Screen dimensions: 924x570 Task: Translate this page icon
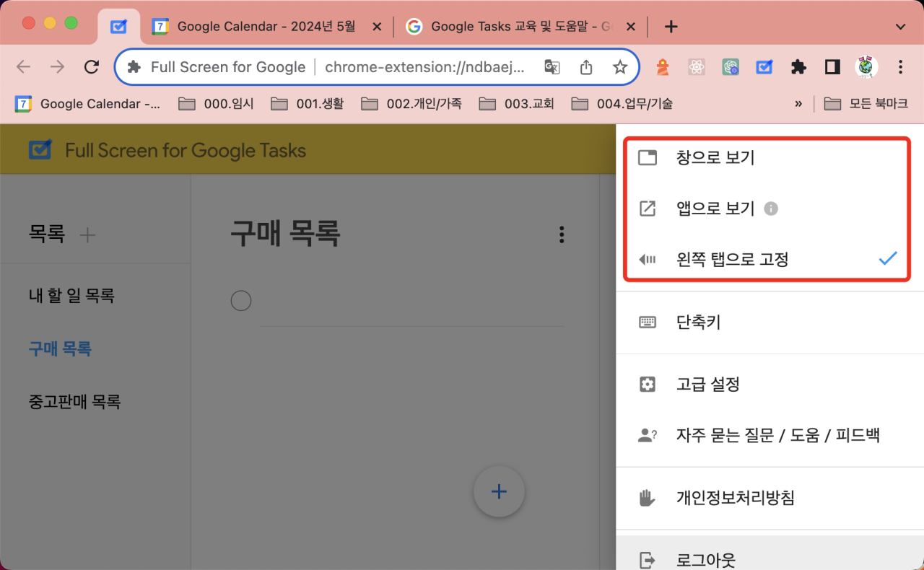[x=552, y=67]
